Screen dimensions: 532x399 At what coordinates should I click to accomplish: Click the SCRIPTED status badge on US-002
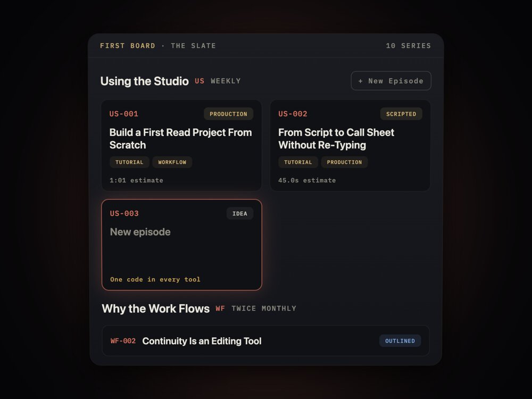click(401, 114)
